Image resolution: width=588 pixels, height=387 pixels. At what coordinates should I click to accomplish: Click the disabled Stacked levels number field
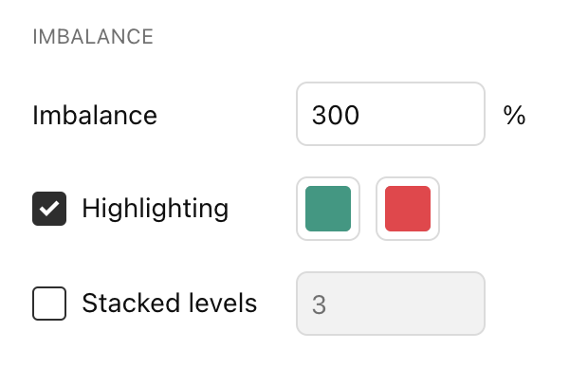click(391, 304)
